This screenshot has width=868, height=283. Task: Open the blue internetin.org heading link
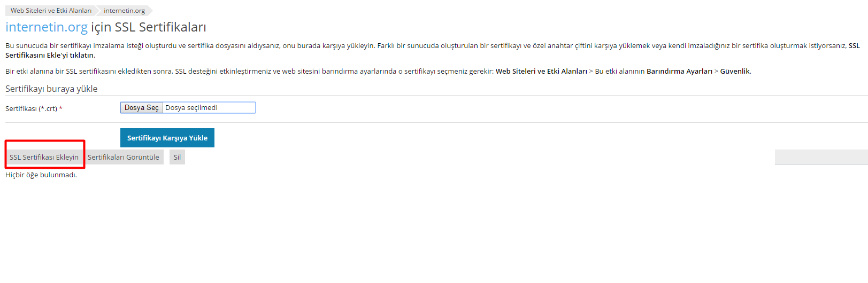tap(47, 27)
